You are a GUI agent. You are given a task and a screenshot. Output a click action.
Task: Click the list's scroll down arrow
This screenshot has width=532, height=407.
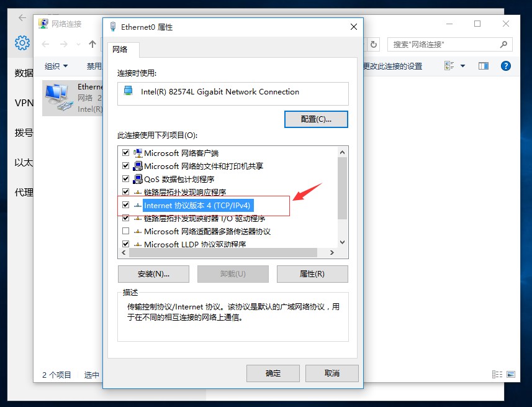(342, 242)
